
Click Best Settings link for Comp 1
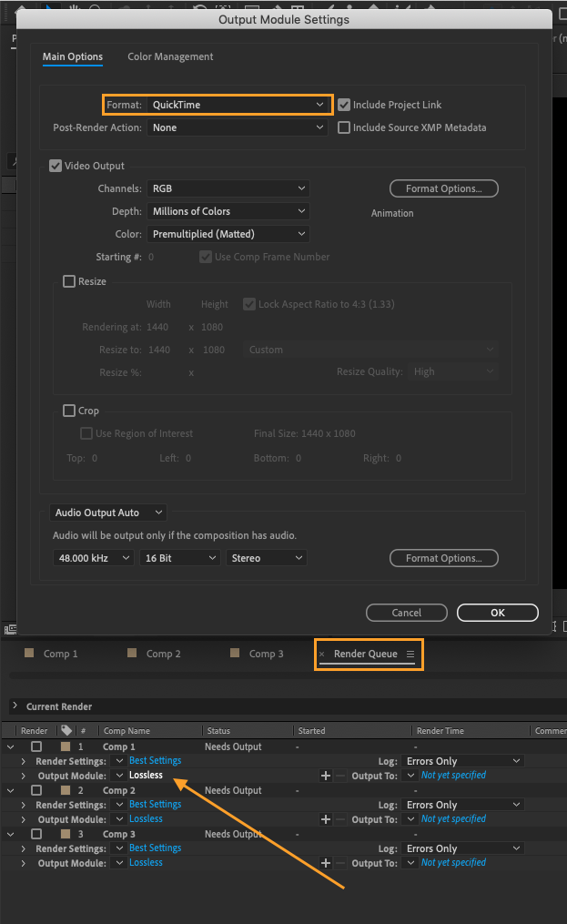(x=155, y=761)
